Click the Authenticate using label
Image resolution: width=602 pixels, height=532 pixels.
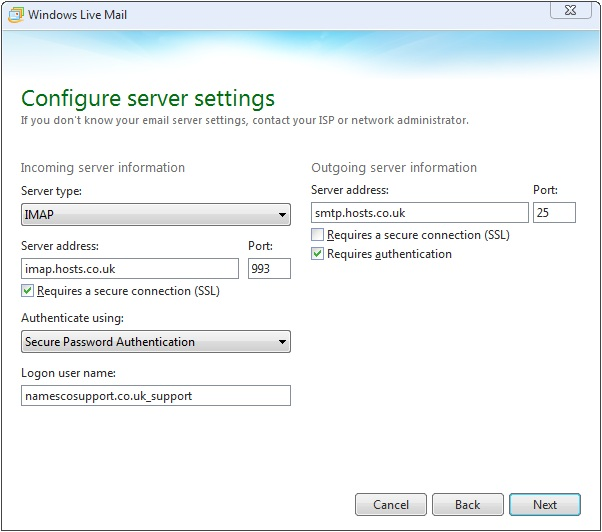coord(73,318)
